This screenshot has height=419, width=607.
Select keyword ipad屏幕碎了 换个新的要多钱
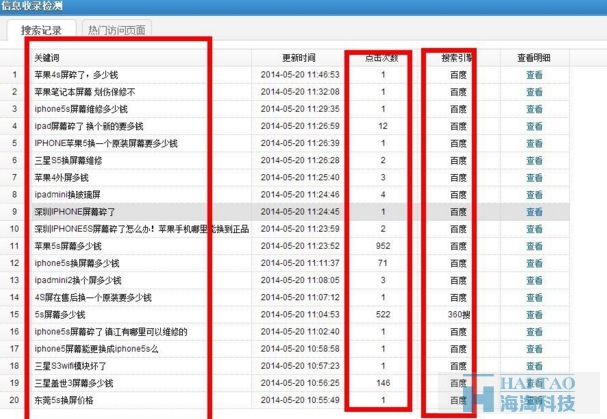pyautogui.click(x=89, y=126)
